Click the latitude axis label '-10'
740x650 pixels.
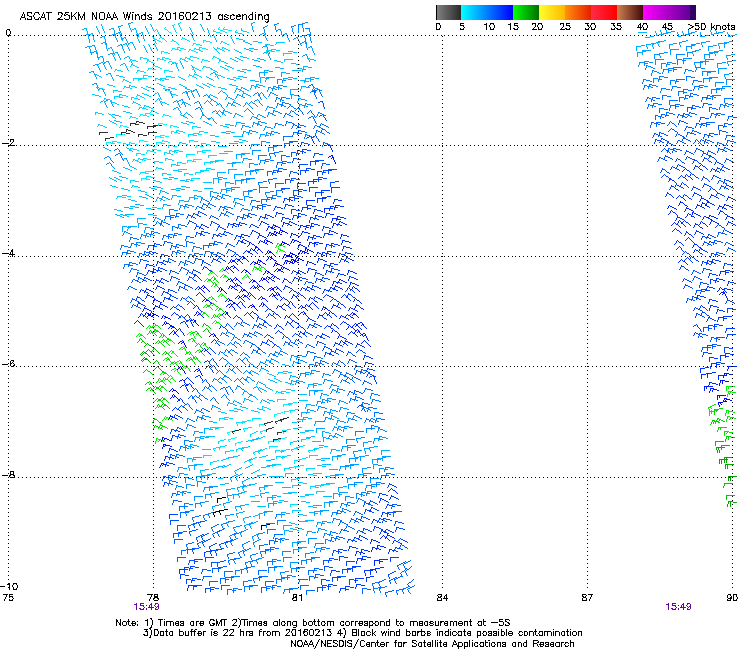click(x=9, y=586)
